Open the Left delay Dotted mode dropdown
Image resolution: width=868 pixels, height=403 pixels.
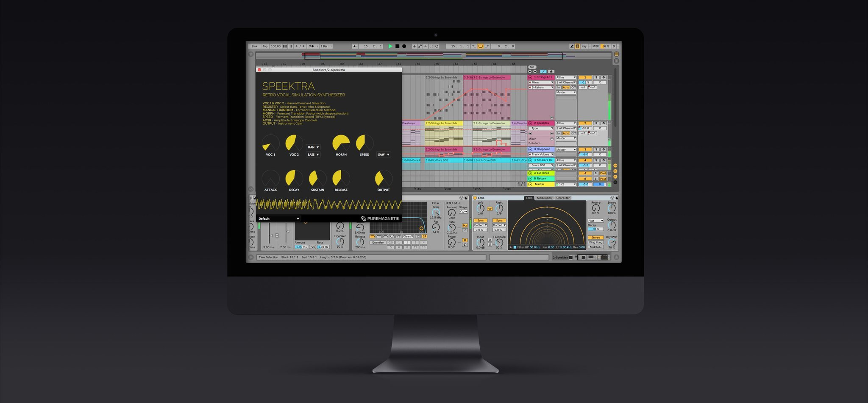[481, 225]
